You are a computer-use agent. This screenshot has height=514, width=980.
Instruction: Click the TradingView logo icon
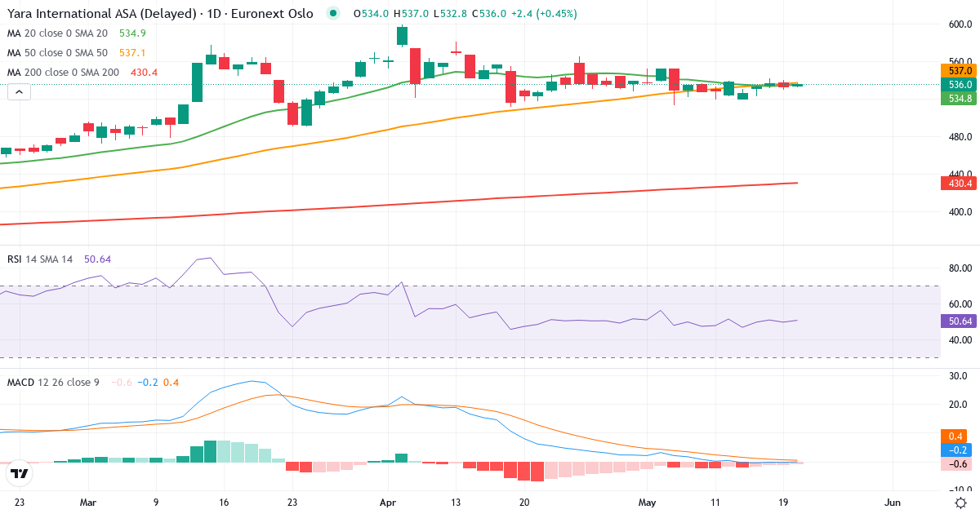tap(19, 472)
